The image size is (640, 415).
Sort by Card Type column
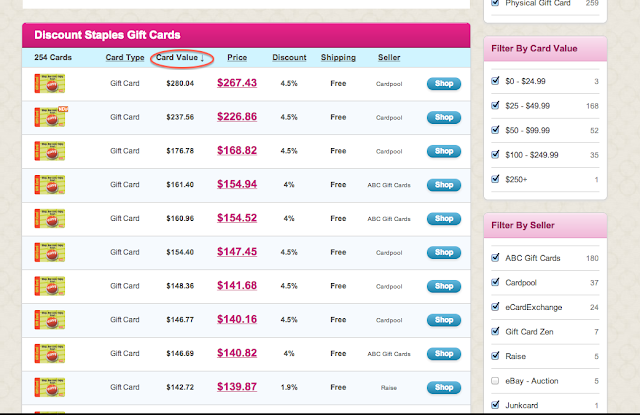[x=125, y=58]
